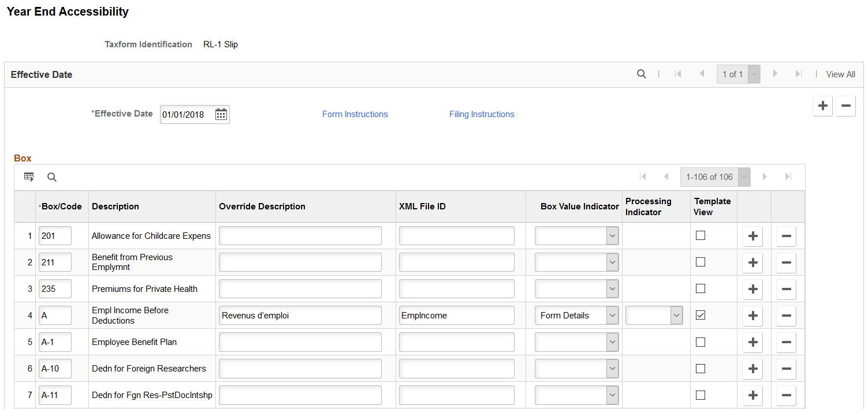Click the Box grid find icon

point(52,177)
